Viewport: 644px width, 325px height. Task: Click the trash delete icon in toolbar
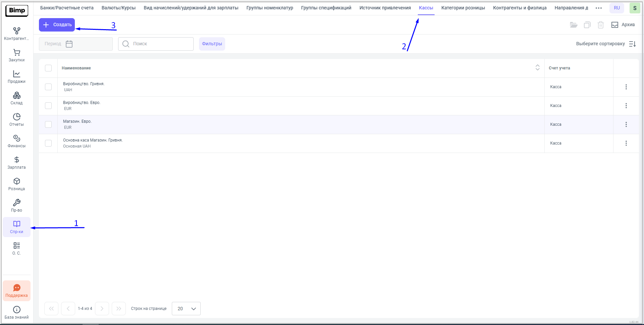click(600, 25)
